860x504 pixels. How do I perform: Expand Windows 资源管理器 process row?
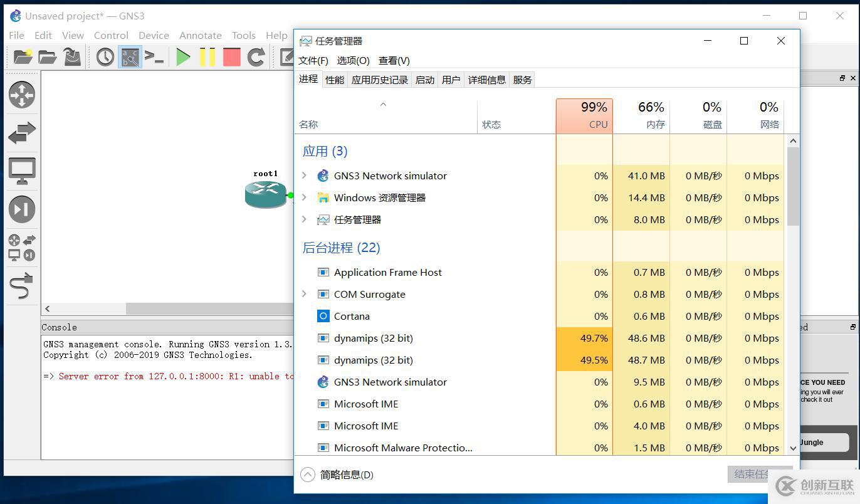click(x=305, y=197)
